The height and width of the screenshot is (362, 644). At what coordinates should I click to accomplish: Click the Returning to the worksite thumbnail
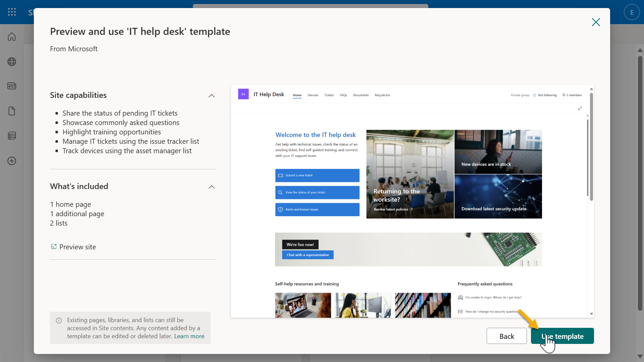pyautogui.click(x=410, y=174)
